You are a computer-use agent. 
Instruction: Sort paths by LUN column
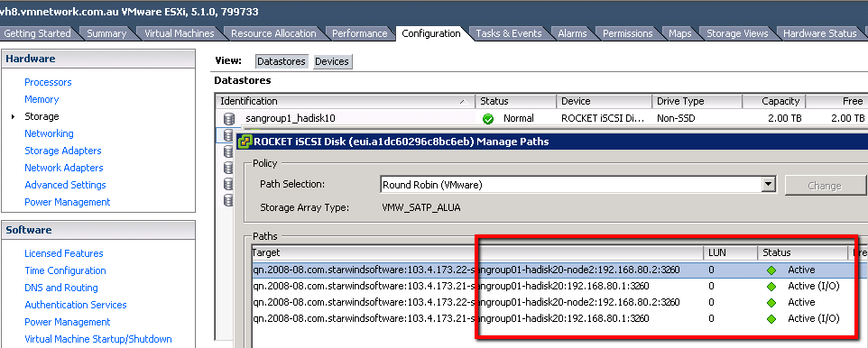tap(730, 252)
